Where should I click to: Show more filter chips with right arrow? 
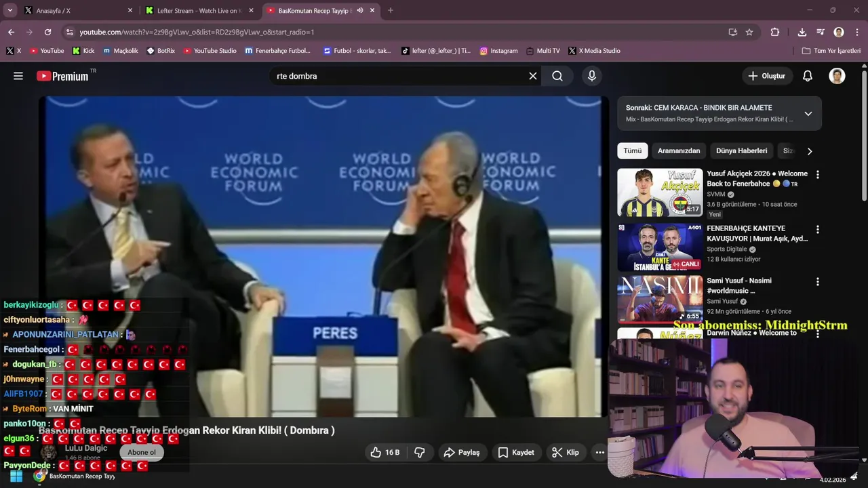coord(809,151)
